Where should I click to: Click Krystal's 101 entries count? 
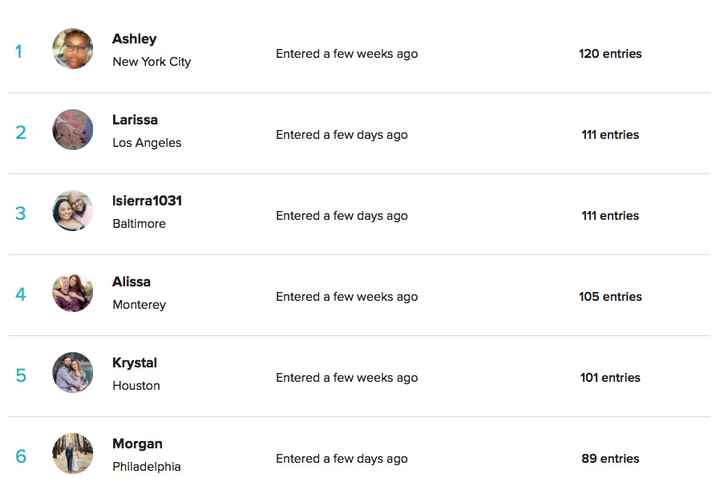point(610,378)
